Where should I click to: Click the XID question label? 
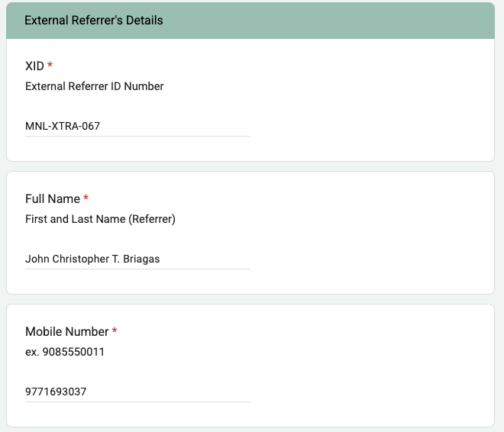[x=34, y=66]
